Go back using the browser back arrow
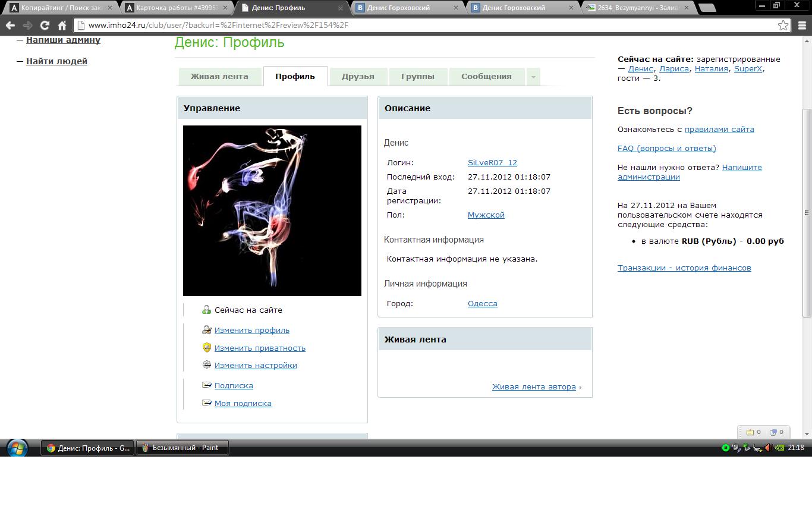This screenshot has height=522, width=812. (10, 26)
